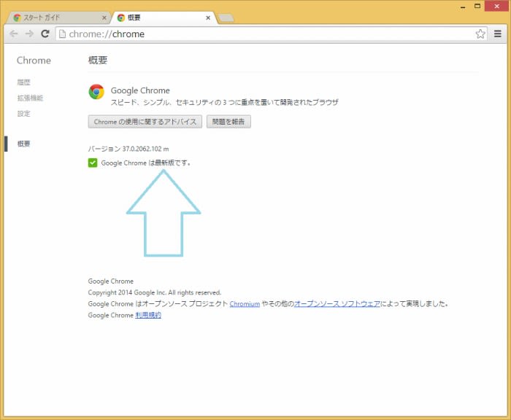This screenshot has height=420, width=511.
Task: Close the 概要 tab
Action: 208,17
